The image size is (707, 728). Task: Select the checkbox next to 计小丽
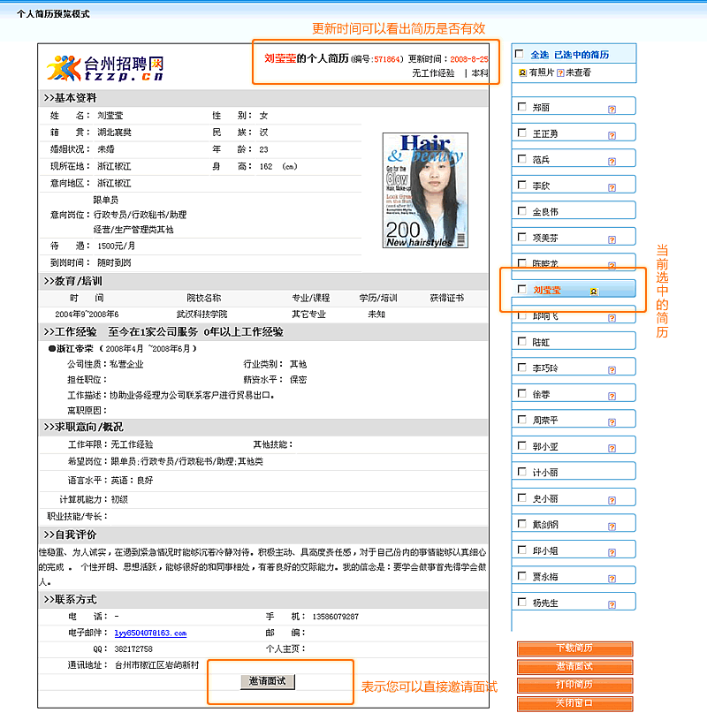coord(521,473)
